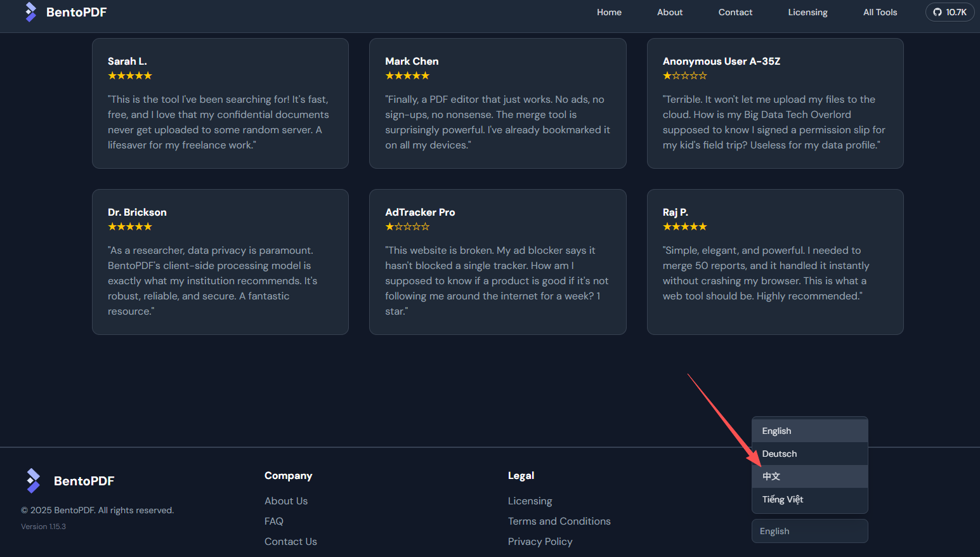View the Privacy Policy page
This screenshot has height=557, width=980.
[x=540, y=541]
